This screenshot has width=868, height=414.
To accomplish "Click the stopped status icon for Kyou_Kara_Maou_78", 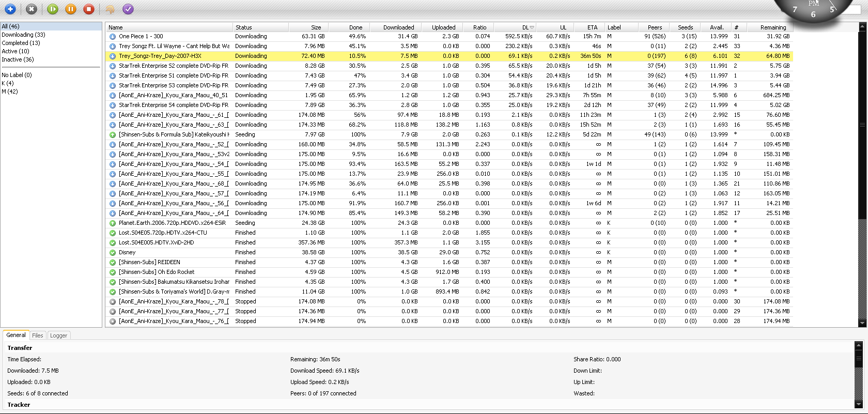I will pyautogui.click(x=112, y=302).
